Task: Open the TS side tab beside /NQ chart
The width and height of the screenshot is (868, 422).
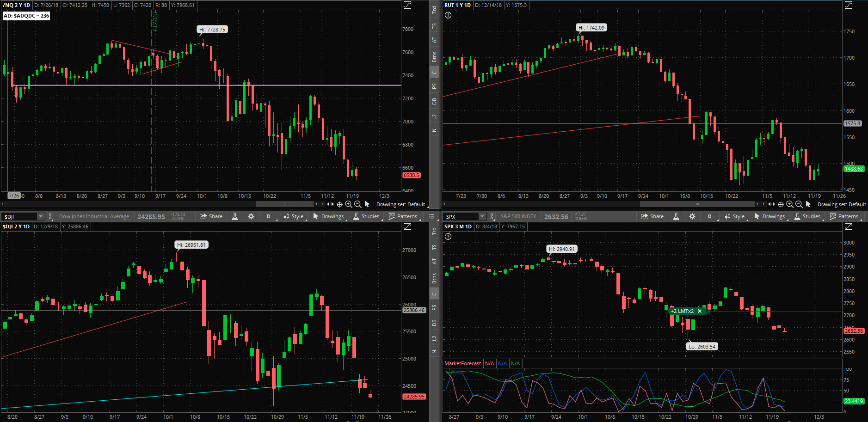Action: pos(434,26)
